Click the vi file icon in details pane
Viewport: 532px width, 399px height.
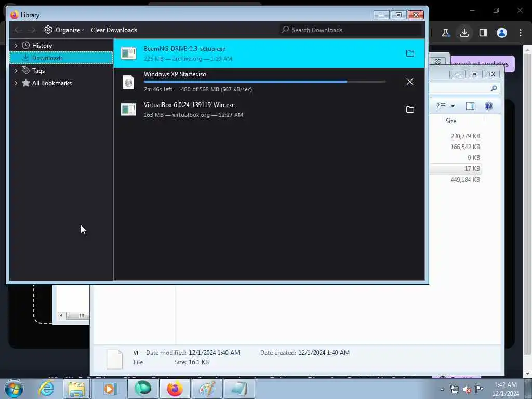tap(114, 358)
